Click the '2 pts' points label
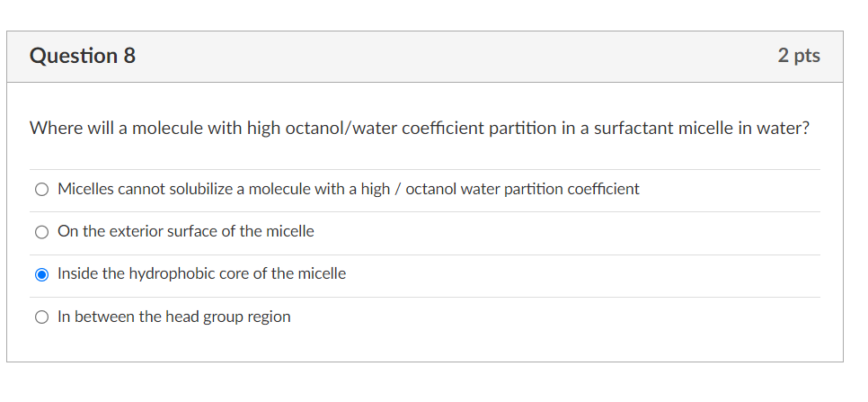Screen dimensions: 868x402 click(799, 56)
